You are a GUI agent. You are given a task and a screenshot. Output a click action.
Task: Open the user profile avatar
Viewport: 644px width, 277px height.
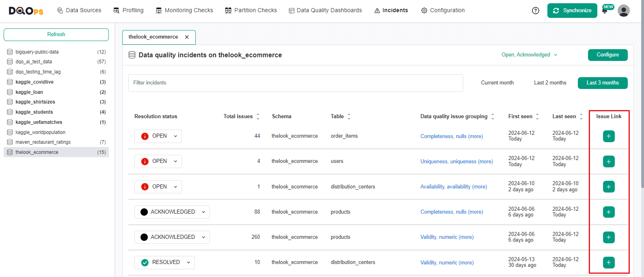[x=624, y=11]
